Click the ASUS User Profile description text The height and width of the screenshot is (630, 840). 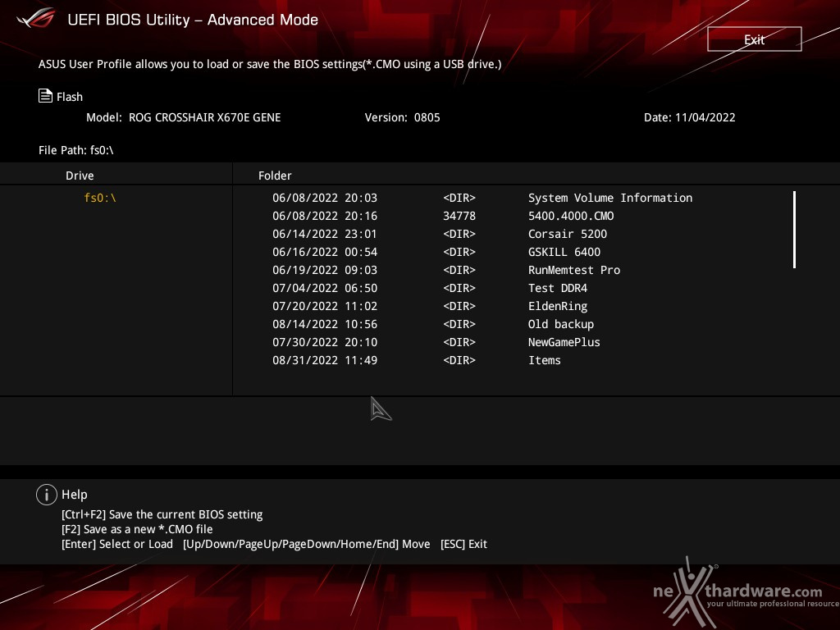(270, 64)
